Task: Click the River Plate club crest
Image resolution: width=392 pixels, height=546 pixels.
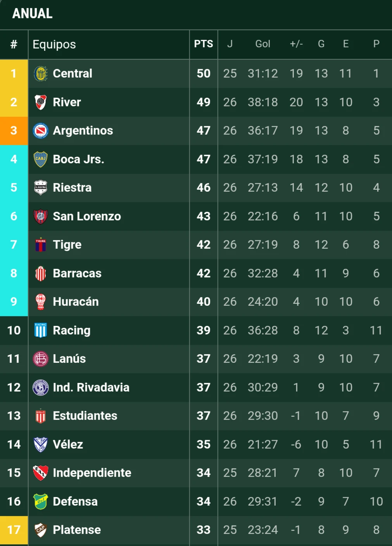Action: (41, 102)
